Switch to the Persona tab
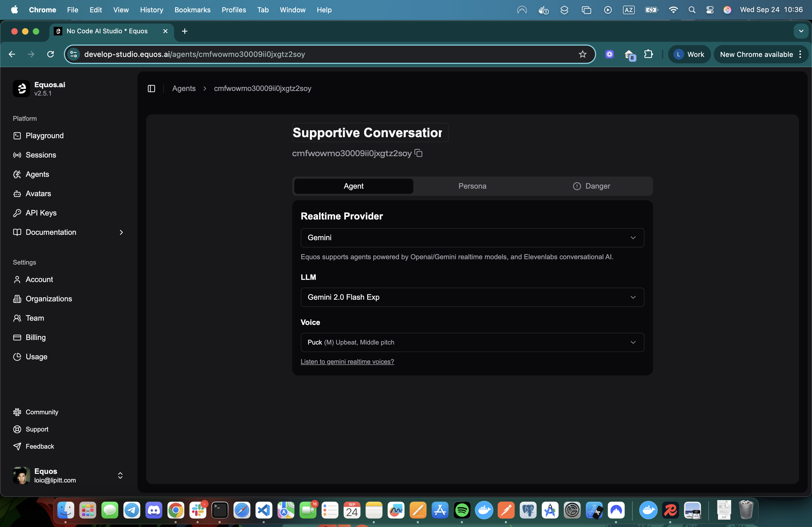Viewport: 812px width, 527px height. point(472,186)
